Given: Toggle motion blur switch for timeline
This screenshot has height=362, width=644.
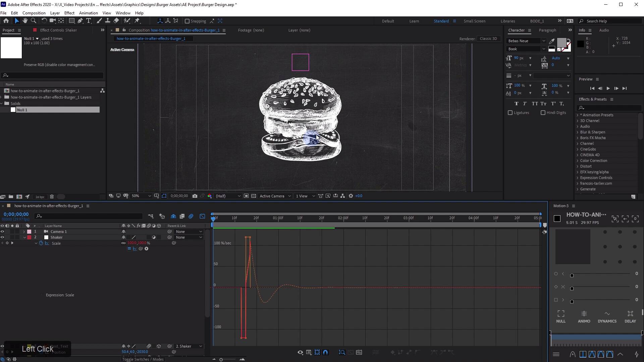Looking at the screenshot, I should [191, 217].
